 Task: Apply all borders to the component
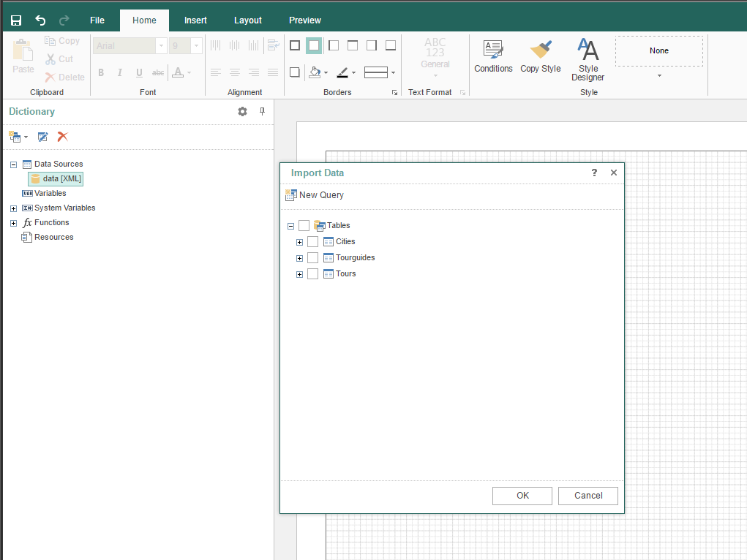(x=295, y=45)
